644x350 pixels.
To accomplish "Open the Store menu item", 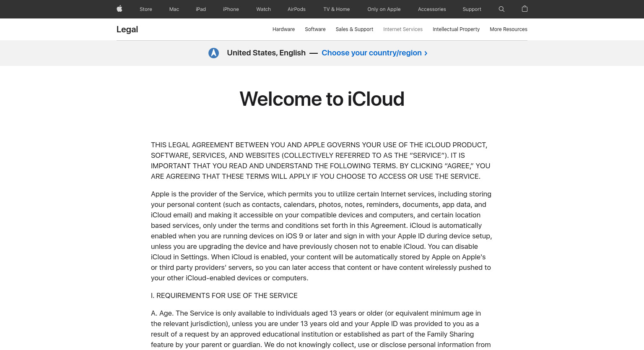I will point(146,9).
